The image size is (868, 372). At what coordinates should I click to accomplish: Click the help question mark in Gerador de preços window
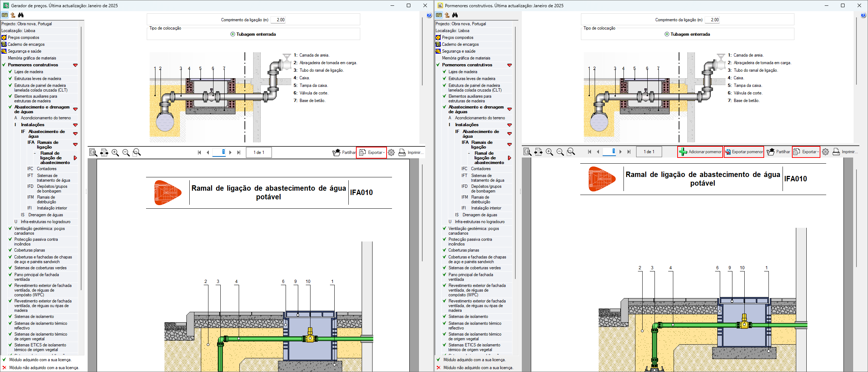coord(429,15)
